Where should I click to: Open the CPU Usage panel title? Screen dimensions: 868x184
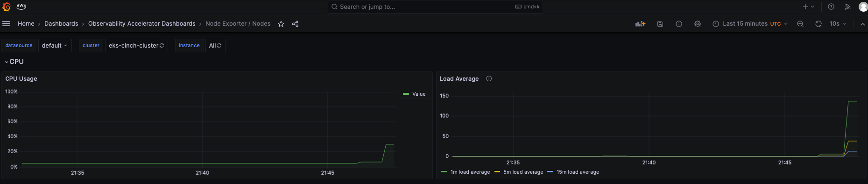(x=21, y=78)
